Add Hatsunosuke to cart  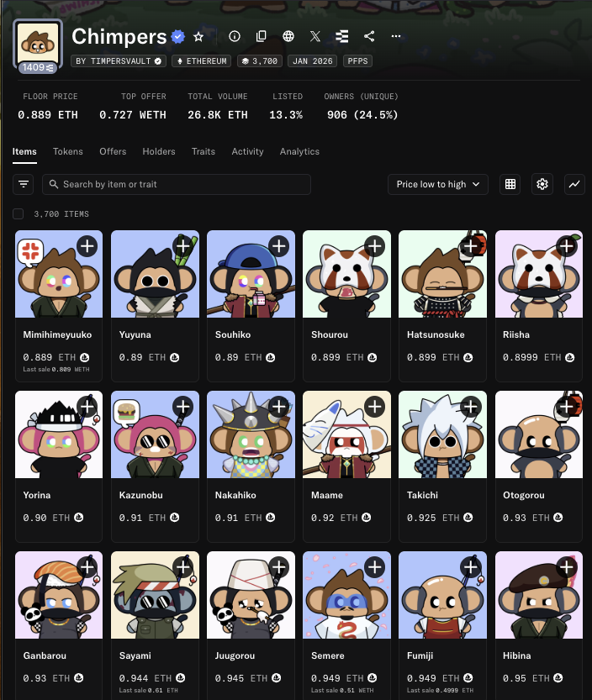(470, 246)
